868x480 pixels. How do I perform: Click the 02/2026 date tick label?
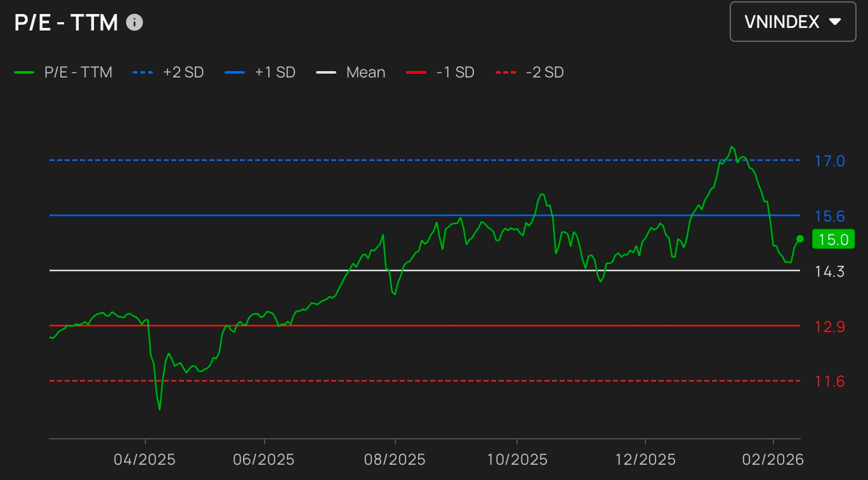coord(773,459)
